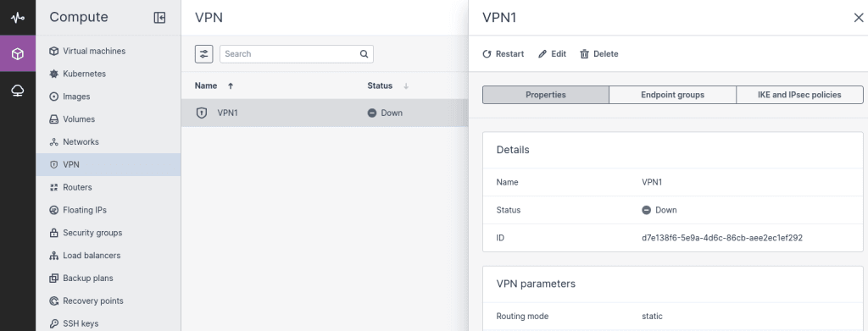Open SSH keys in the sidebar
The width and height of the screenshot is (868, 331).
[108, 324]
